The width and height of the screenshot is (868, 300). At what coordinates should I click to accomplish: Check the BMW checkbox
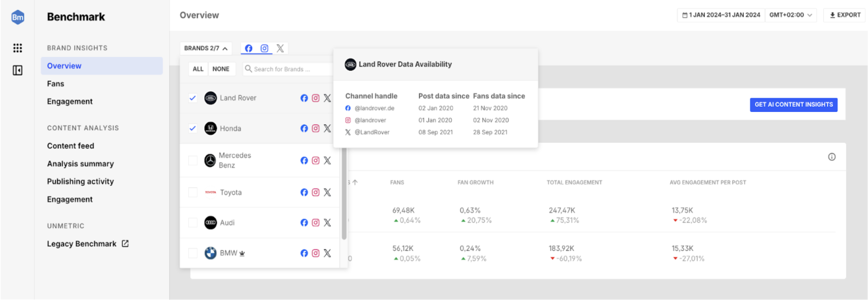click(x=193, y=253)
